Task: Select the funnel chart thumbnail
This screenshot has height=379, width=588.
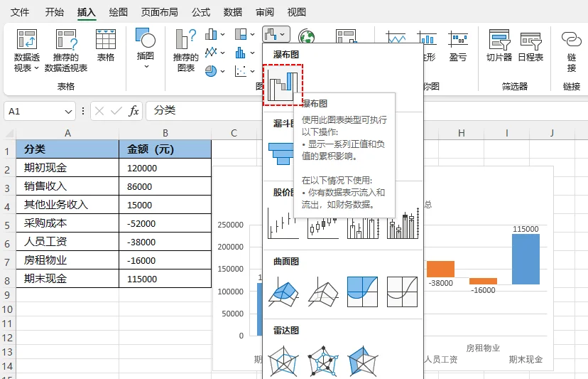Action: (x=281, y=154)
